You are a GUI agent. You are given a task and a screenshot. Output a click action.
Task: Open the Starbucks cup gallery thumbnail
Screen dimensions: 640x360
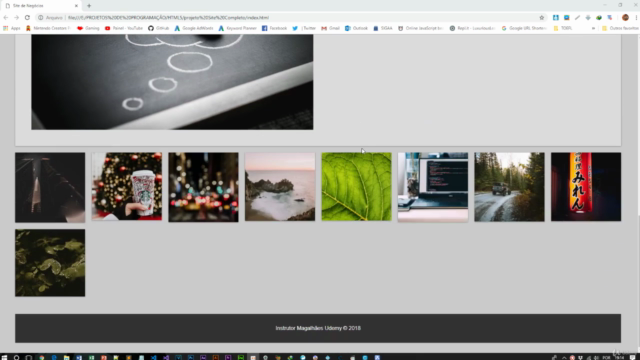pos(127,187)
